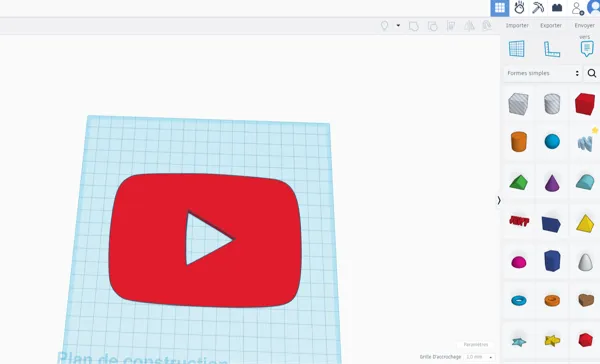The width and height of the screenshot is (600, 364).
Task: Pick the orange tube shape
Action: (x=552, y=300)
